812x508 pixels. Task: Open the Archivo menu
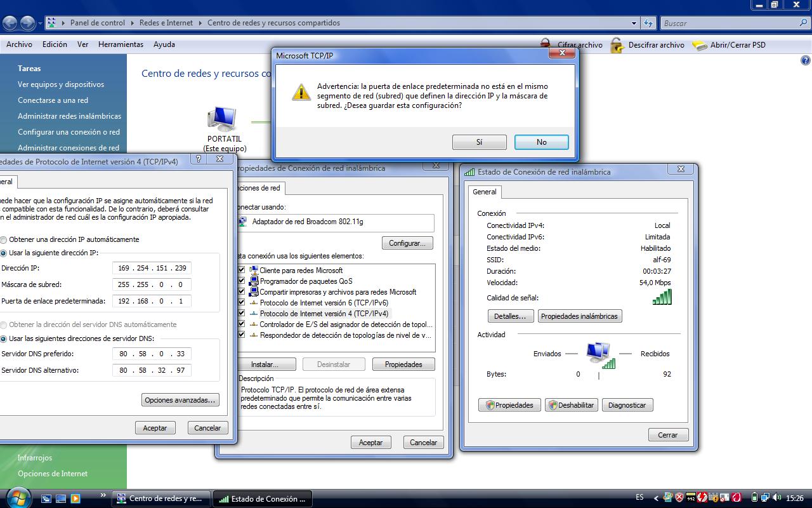tap(19, 44)
